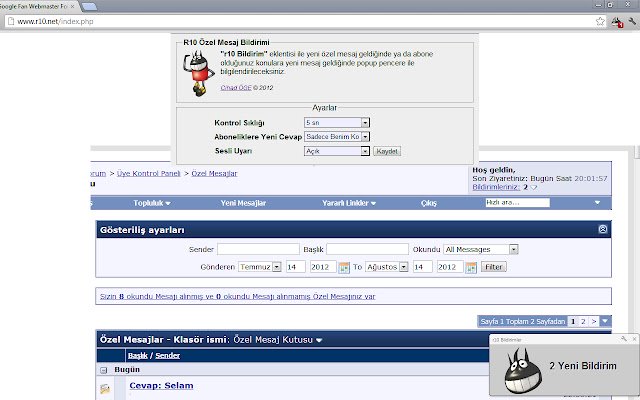Sort messages by Sender
The height and width of the screenshot is (400, 640).
tap(168, 356)
